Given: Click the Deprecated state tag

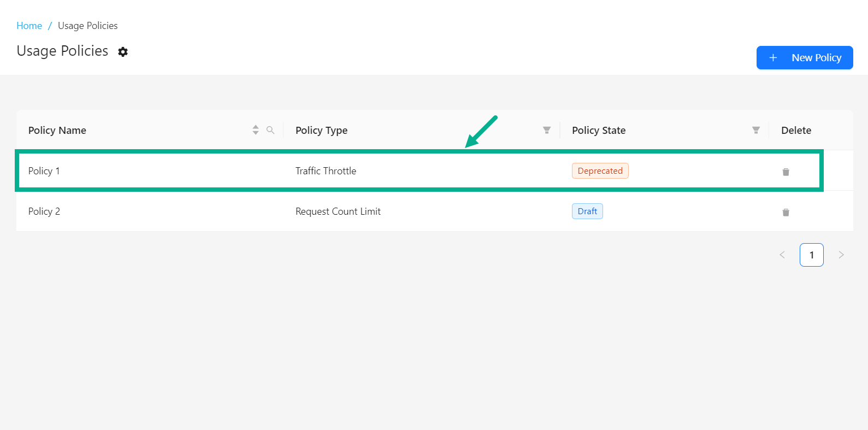Looking at the screenshot, I should tap(600, 171).
